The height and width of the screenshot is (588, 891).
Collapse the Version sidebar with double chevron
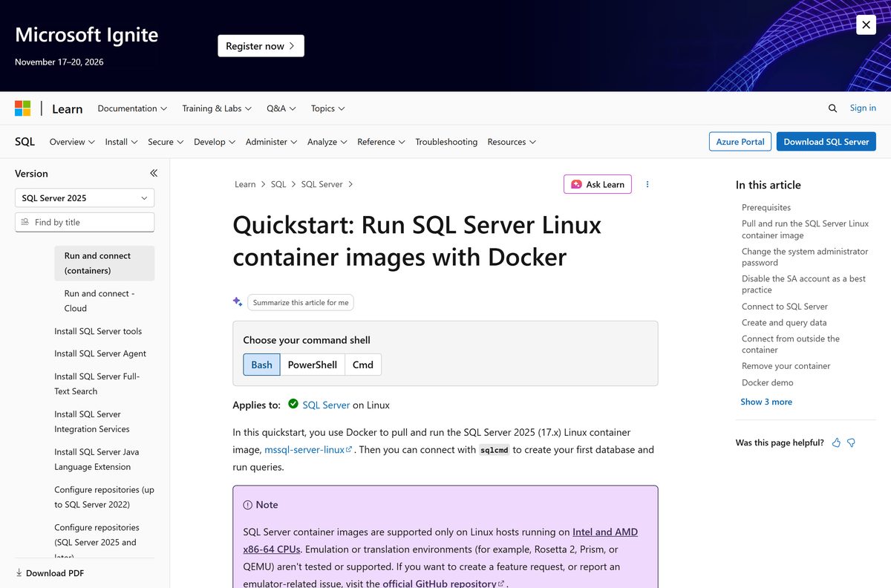154,173
